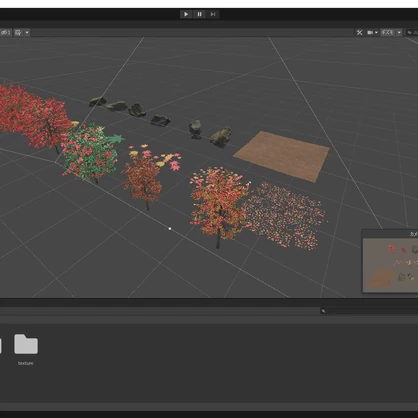Screen dimensions: 418x418
Task: Click the Project panel search field
Action: (x=369, y=311)
